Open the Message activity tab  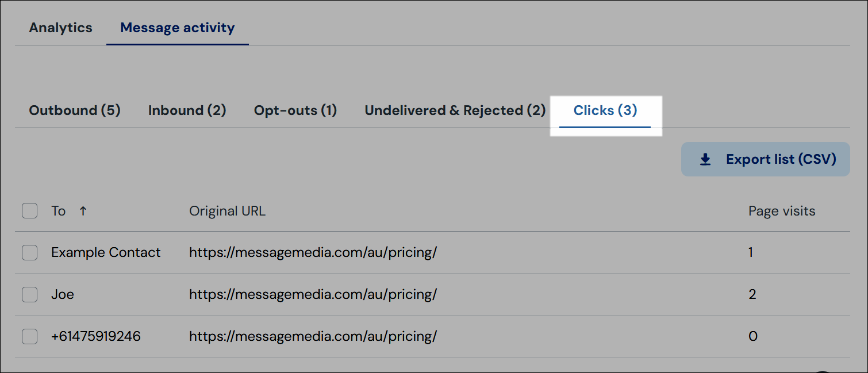tap(178, 28)
